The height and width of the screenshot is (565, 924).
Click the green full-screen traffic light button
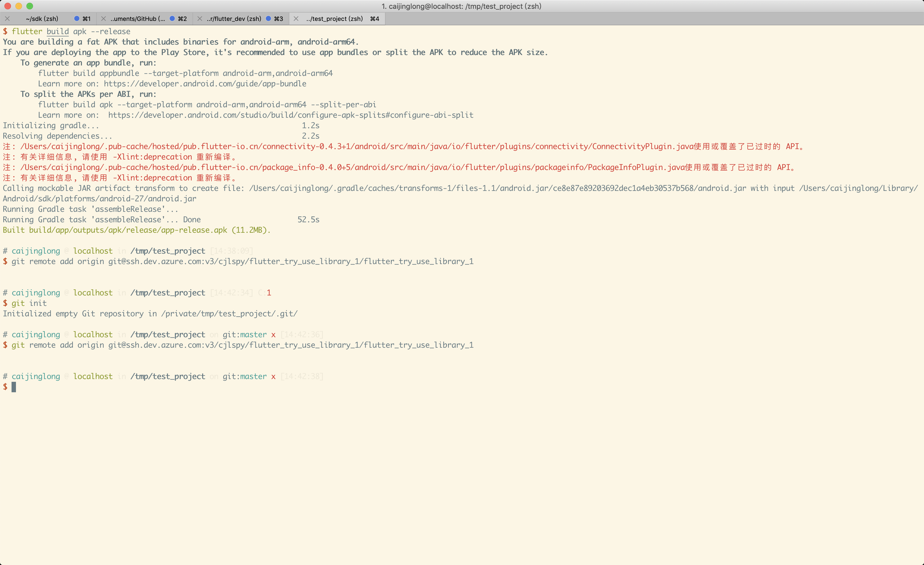[30, 6]
